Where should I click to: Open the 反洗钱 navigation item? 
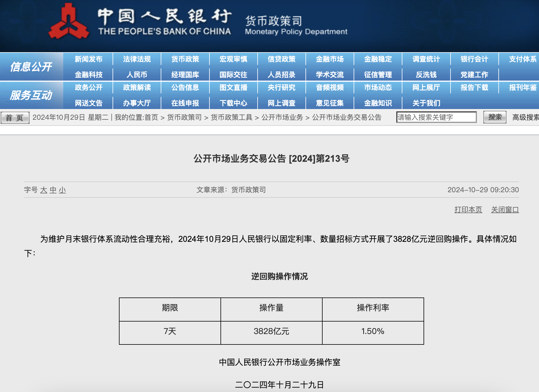pos(426,75)
